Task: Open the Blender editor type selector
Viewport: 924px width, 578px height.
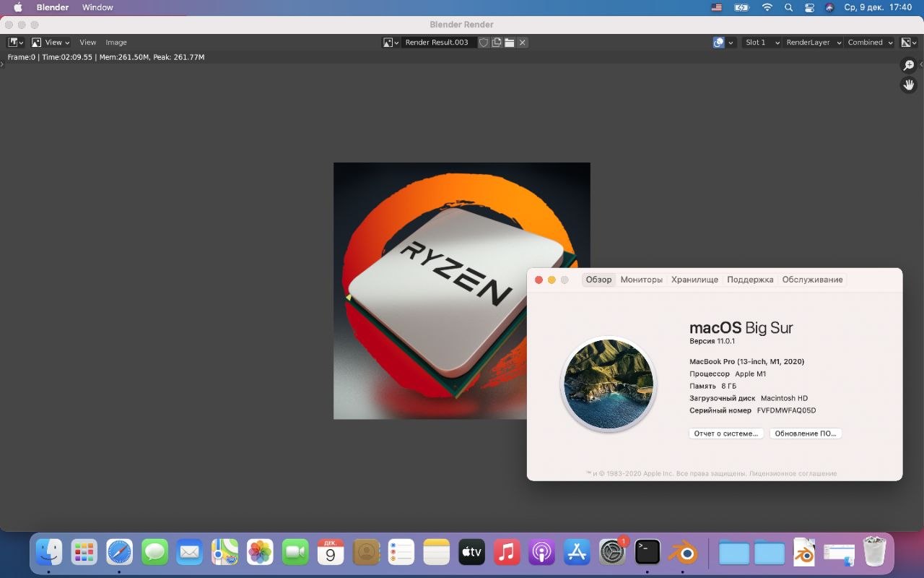Action: click(16, 43)
